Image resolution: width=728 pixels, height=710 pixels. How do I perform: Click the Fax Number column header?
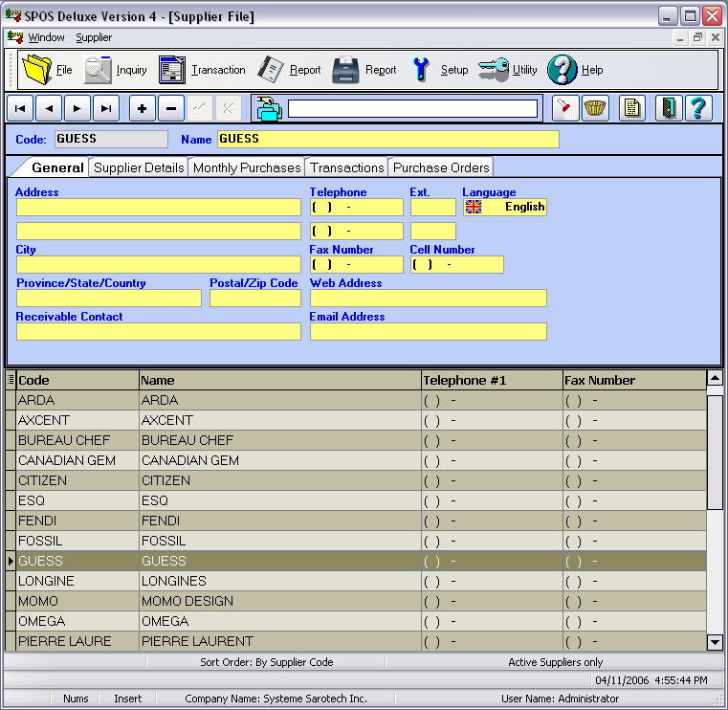[634, 380]
